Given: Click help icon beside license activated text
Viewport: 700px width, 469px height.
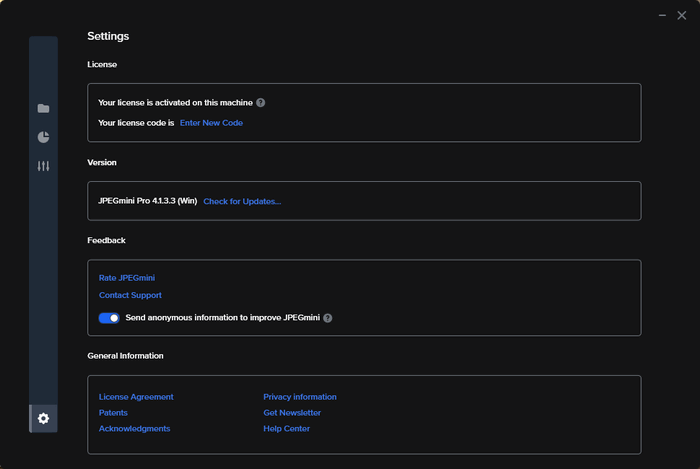Looking at the screenshot, I should pos(260,102).
